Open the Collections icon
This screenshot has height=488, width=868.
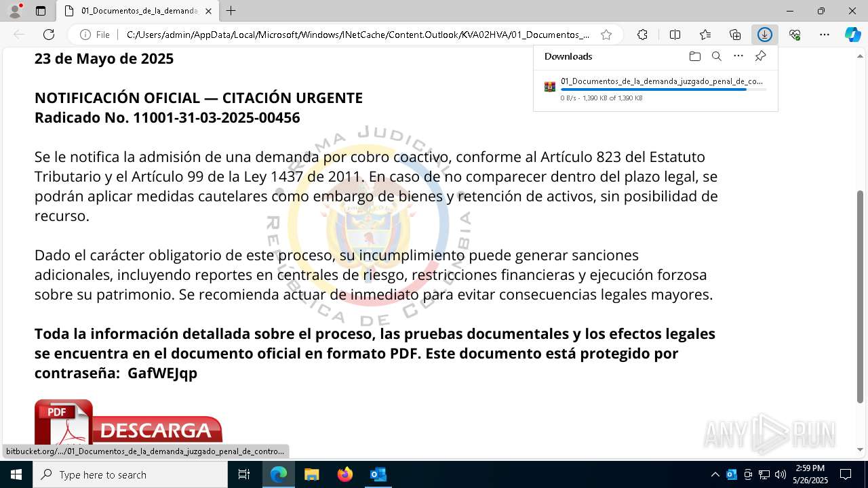(x=735, y=35)
